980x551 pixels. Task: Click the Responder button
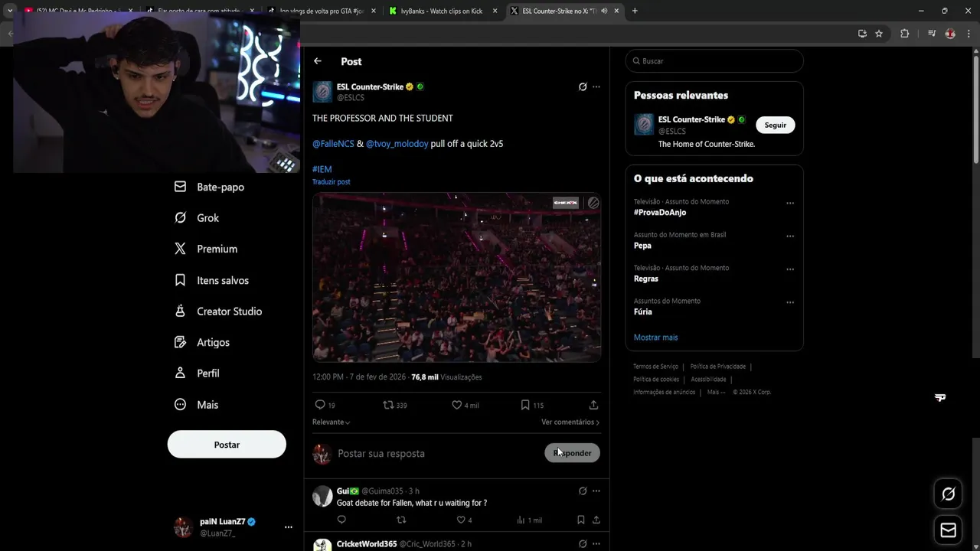(x=572, y=453)
